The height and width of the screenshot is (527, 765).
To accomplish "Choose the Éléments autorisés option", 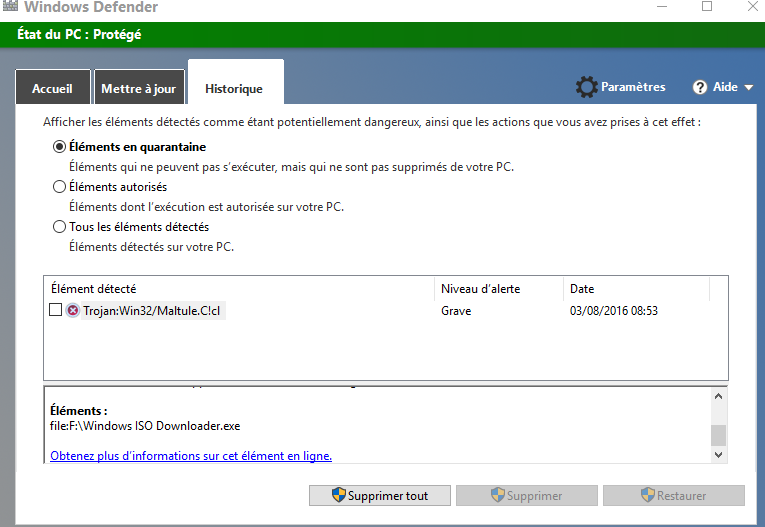I will click(60, 187).
